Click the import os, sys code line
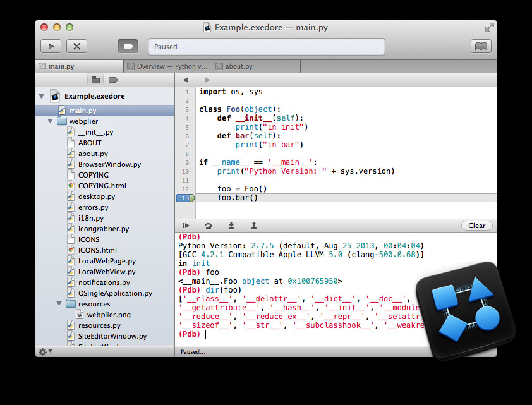The height and width of the screenshot is (405, 532). (231, 92)
